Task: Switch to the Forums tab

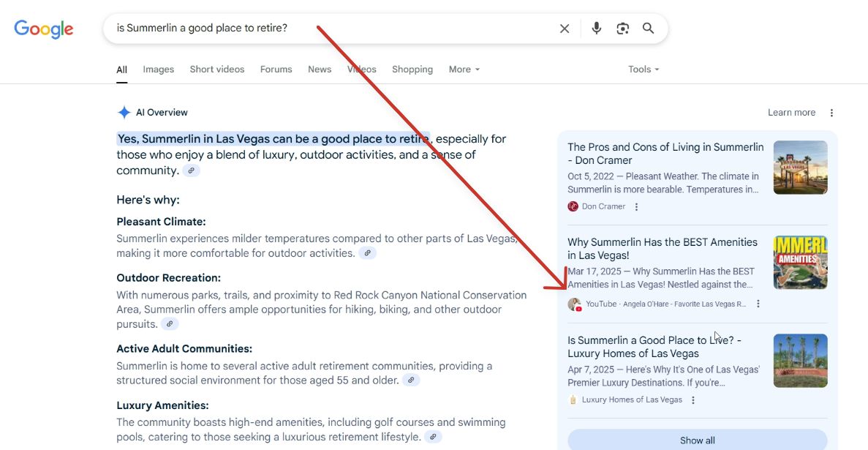Action: point(276,70)
